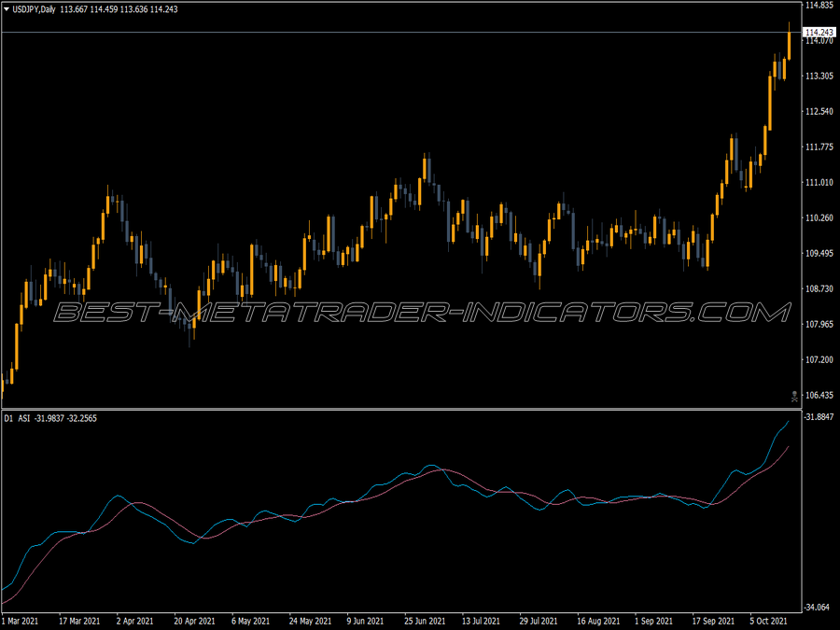Screen dimensions: 840x630
Task: Open the chart menu triangle beside USDJPY
Action: point(7,9)
